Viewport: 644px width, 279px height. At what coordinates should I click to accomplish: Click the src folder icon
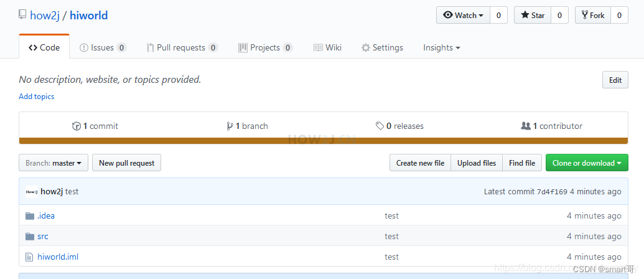click(30, 236)
